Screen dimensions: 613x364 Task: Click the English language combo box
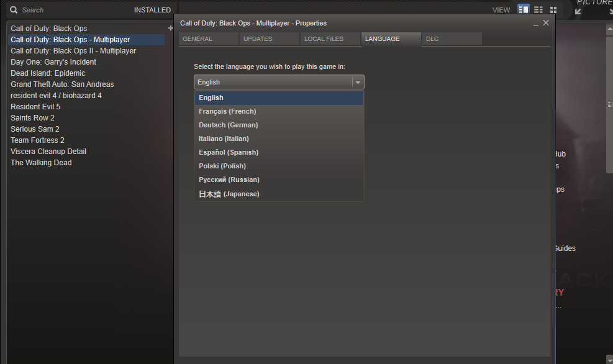[x=279, y=82]
